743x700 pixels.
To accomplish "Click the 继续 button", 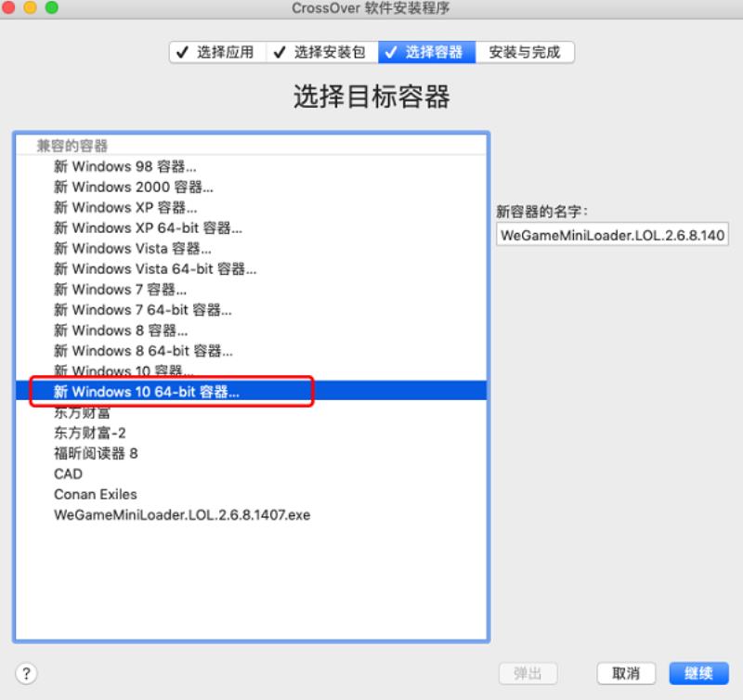I will (698, 673).
